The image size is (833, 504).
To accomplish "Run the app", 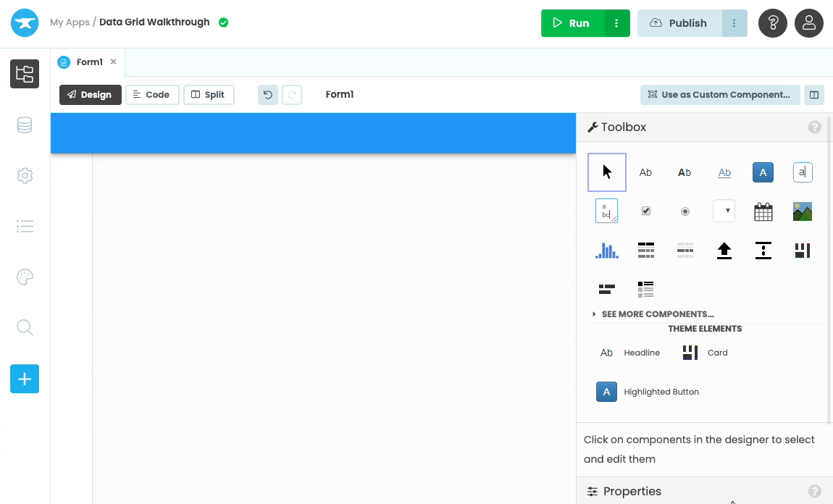I will (572, 23).
